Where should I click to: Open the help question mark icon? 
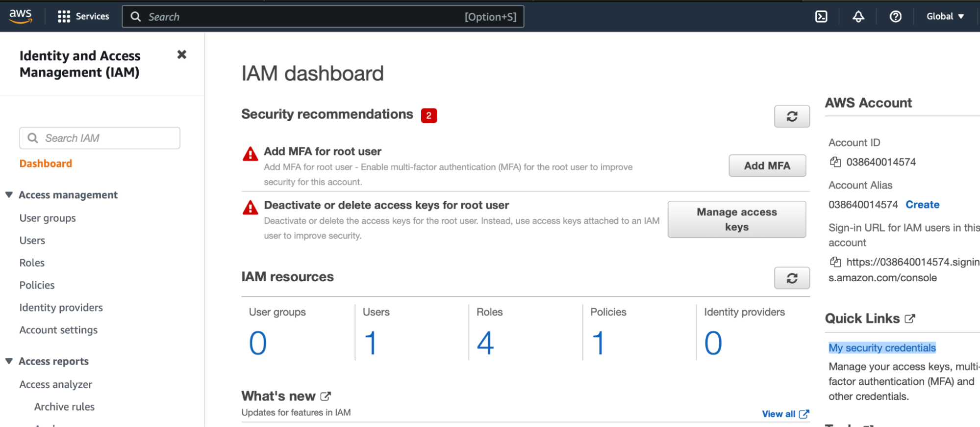coord(896,17)
